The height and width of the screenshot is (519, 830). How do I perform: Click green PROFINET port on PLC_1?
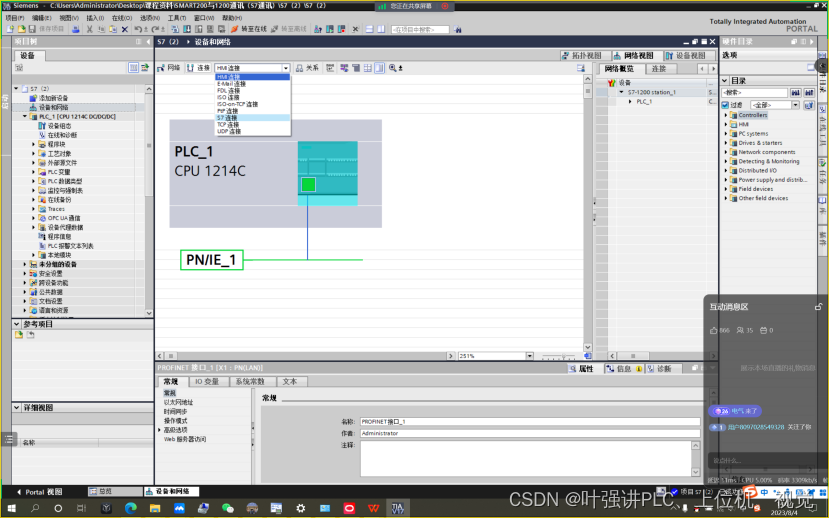[x=308, y=184]
